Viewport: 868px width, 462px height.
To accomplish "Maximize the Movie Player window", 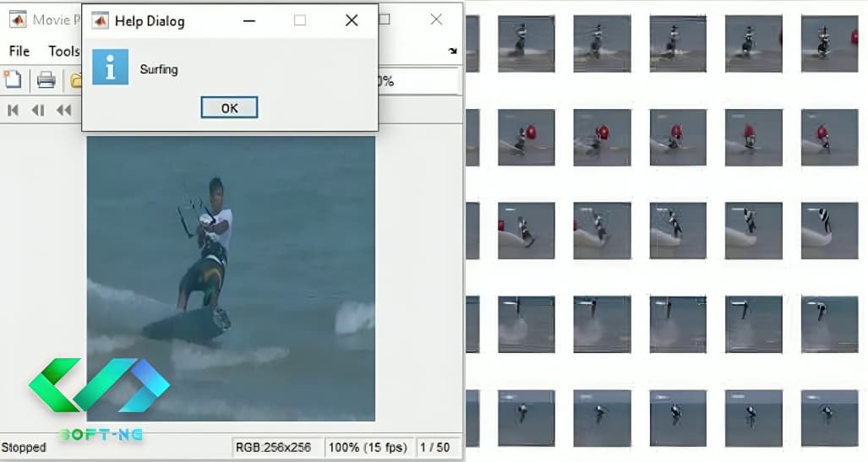I will coord(385,19).
